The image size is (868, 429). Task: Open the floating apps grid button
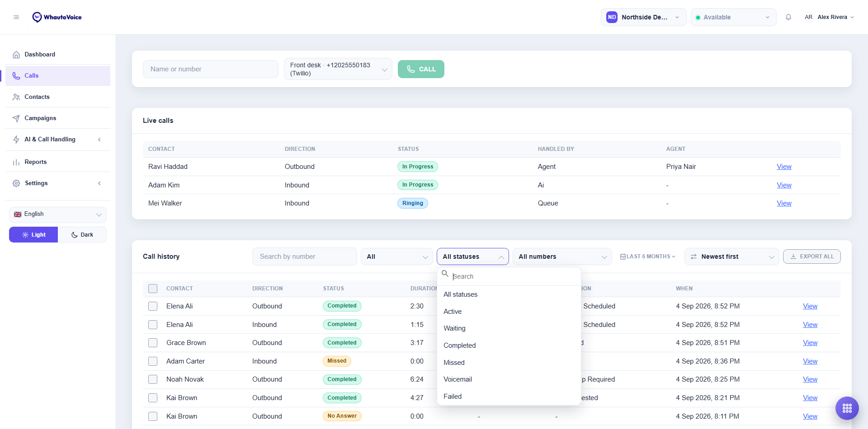847,408
